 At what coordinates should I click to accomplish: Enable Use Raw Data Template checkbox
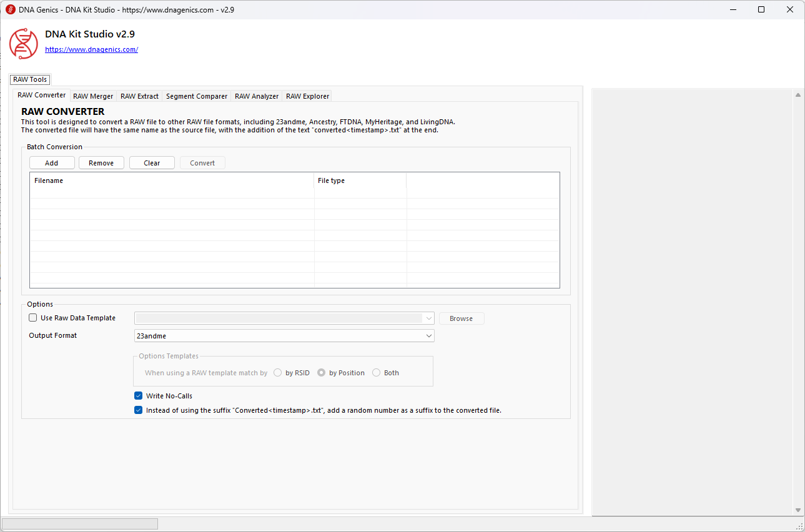pos(33,318)
